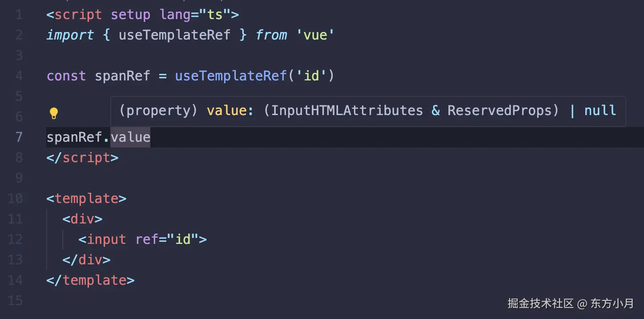Click useTemplateRef function call on line 4
The image size is (644, 319).
pyautogui.click(x=230, y=76)
